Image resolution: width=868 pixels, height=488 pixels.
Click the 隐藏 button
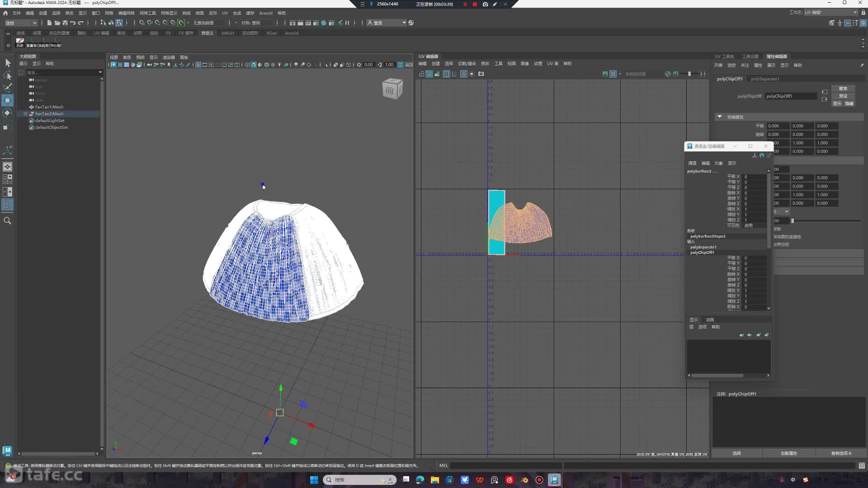point(849,103)
